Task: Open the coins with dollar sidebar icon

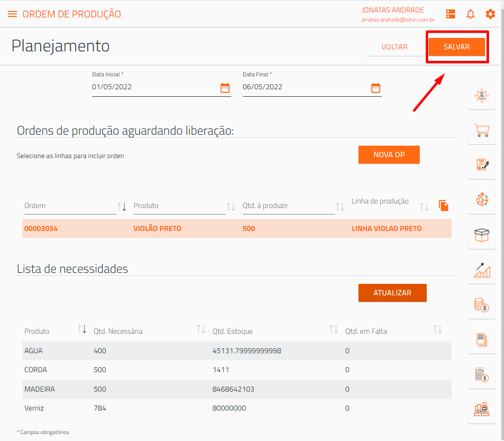Action: [x=482, y=305]
